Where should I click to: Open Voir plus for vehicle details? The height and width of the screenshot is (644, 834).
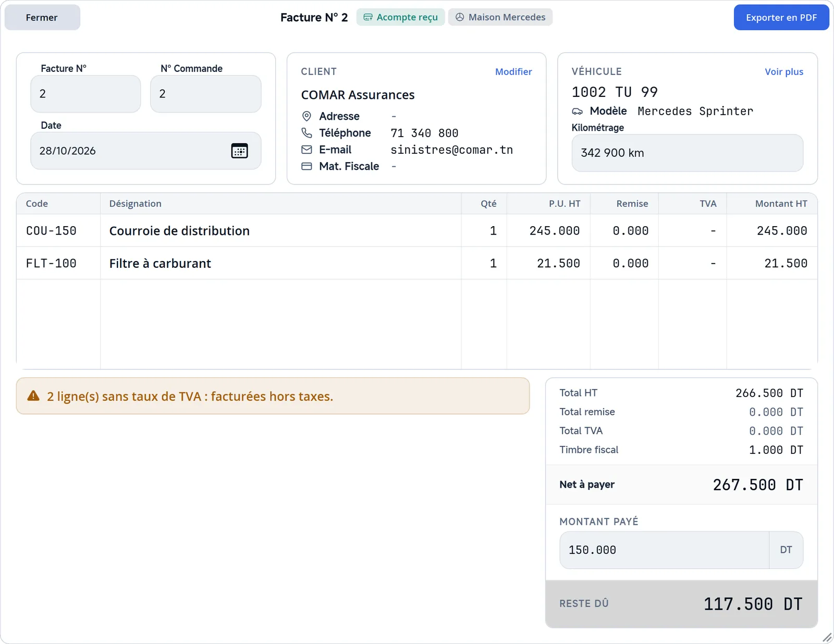click(x=784, y=71)
